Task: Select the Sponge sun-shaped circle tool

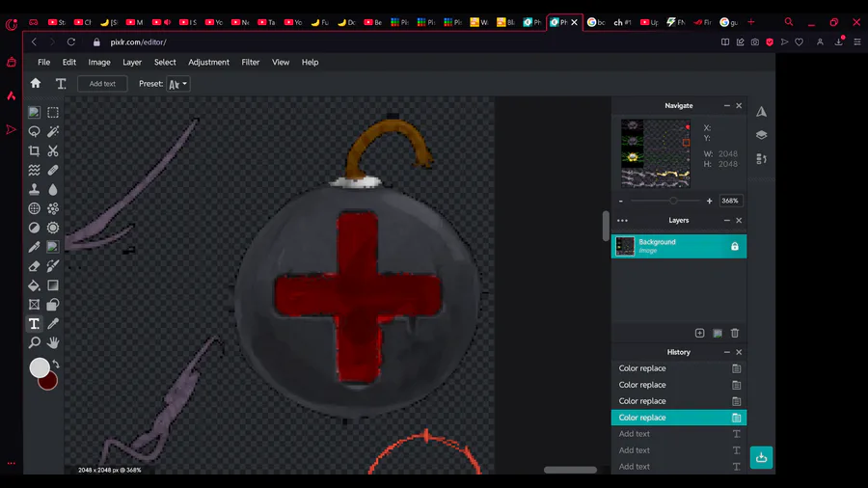Action: (53, 228)
